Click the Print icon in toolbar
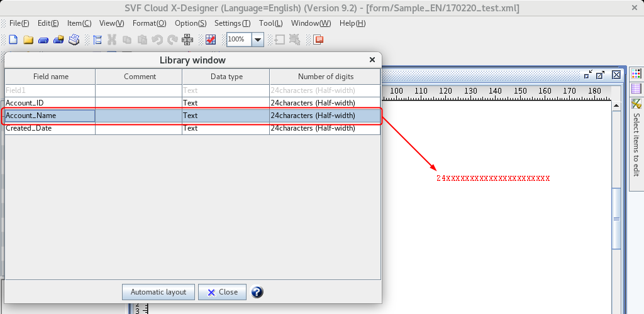 click(74, 40)
